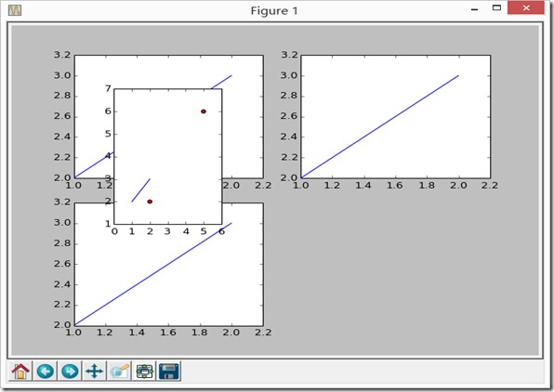Click x-axis label 1.6 of top-right subplot

click(x=395, y=186)
